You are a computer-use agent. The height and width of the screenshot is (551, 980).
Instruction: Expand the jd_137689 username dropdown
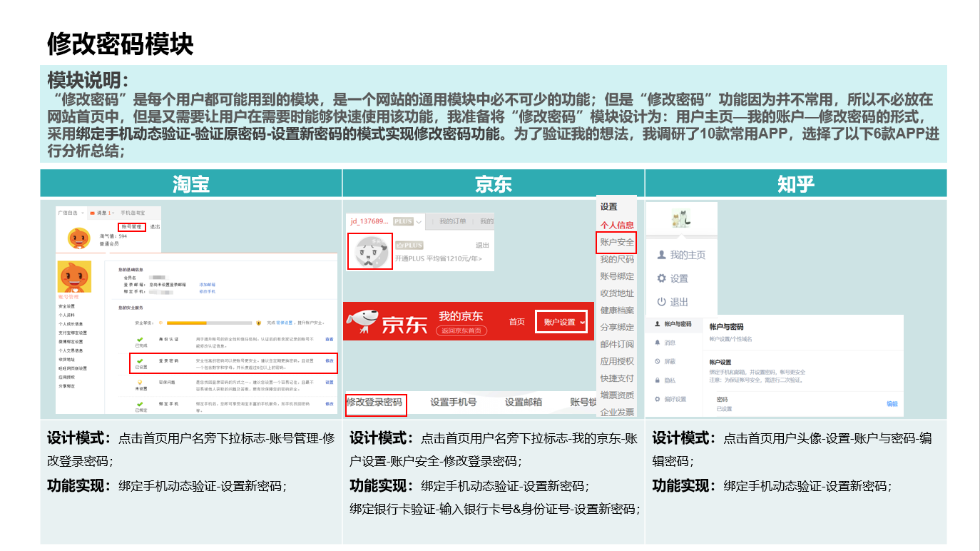419,222
